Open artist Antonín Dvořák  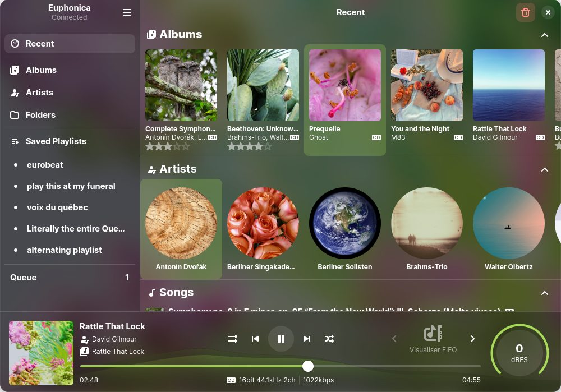pyautogui.click(x=181, y=229)
